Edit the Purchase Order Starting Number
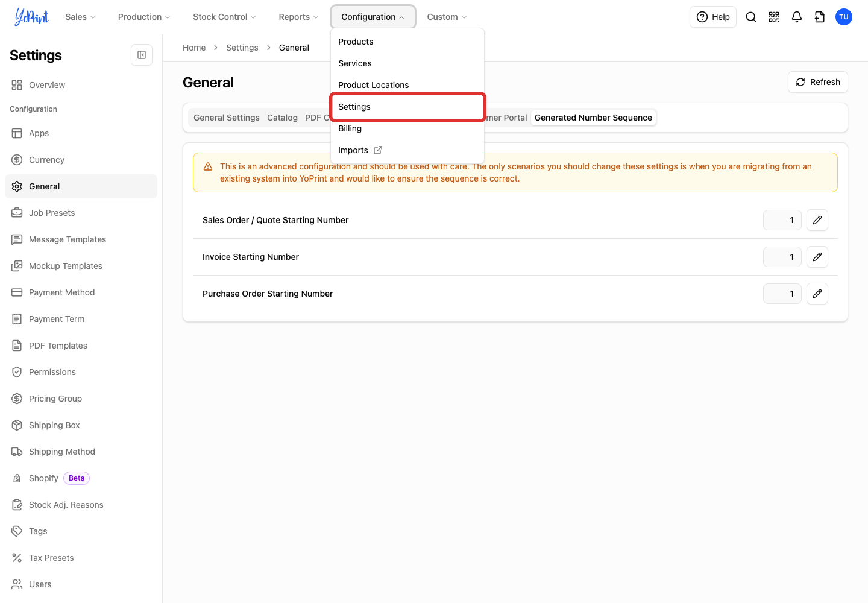The width and height of the screenshot is (868, 603). tap(817, 294)
